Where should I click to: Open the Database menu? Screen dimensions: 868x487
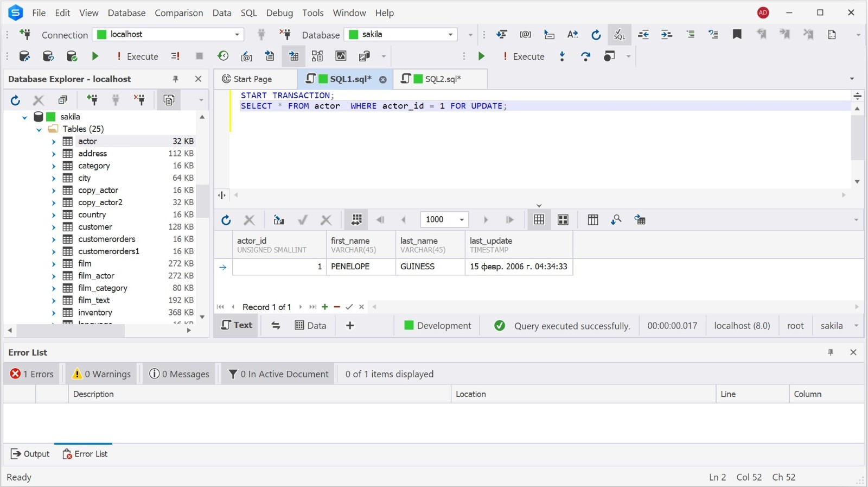(126, 12)
